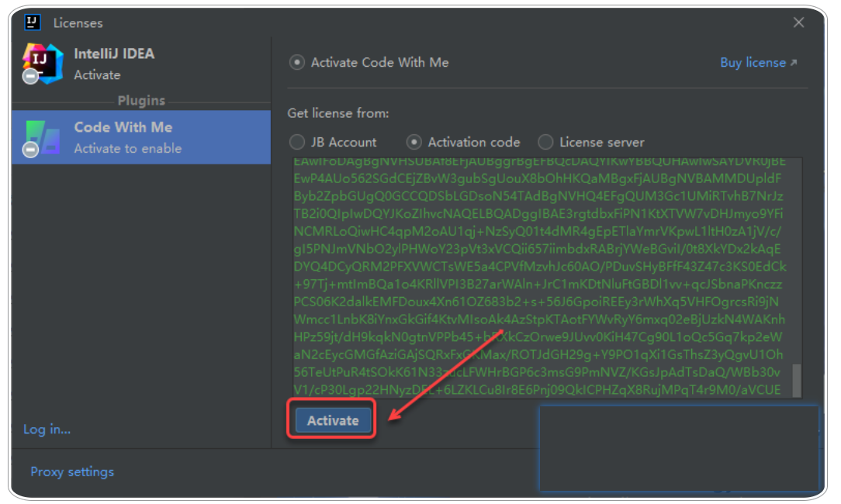
Task: Open Proxy settings link
Action: [x=72, y=472]
